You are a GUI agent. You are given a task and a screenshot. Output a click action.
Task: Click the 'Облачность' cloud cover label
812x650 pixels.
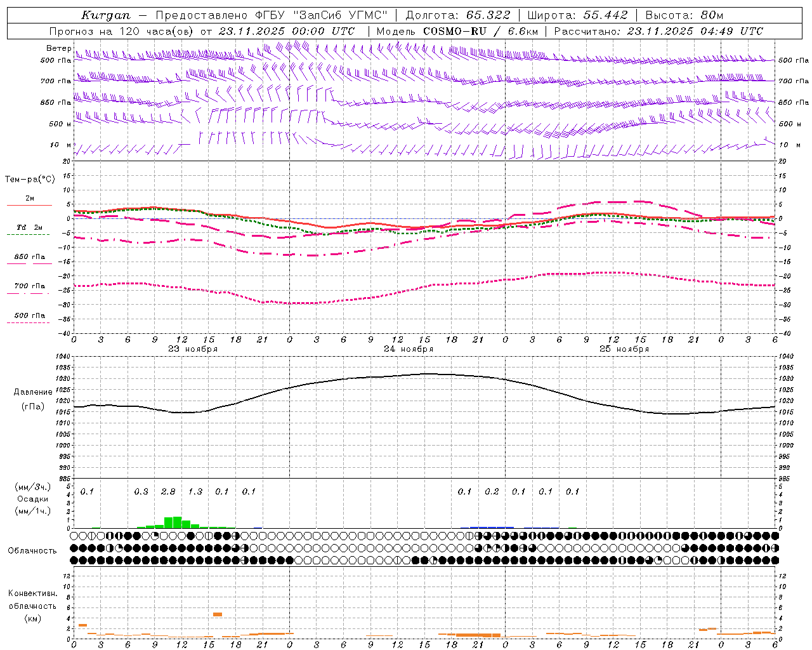[32, 551]
